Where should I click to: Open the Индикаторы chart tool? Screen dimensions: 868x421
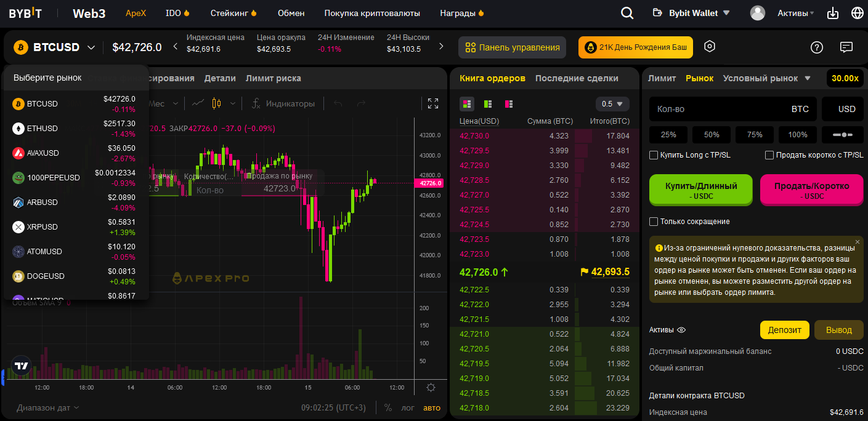pyautogui.click(x=283, y=103)
